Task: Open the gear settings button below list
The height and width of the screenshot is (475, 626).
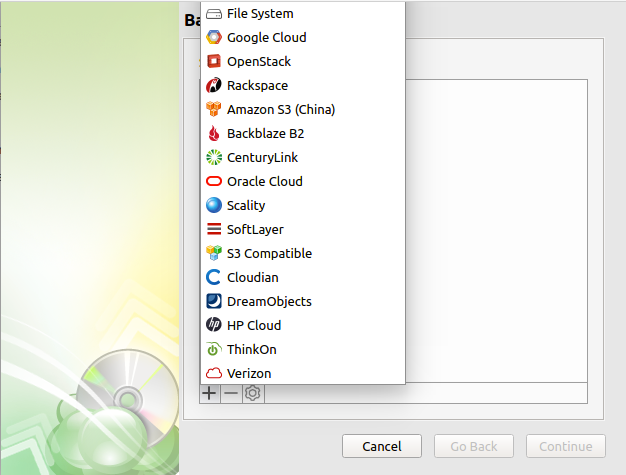Action: click(x=253, y=394)
